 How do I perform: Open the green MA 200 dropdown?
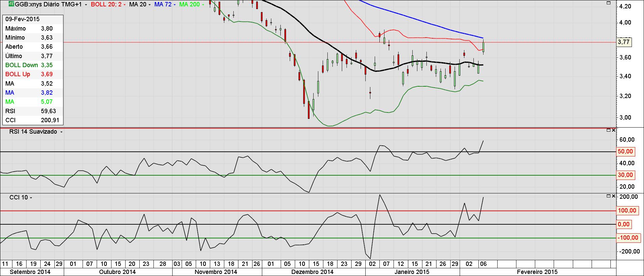[x=203, y=5]
